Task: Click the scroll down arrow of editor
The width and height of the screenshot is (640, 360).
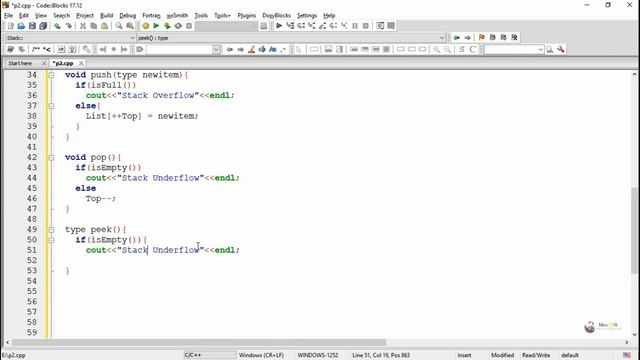Action: [x=634, y=334]
